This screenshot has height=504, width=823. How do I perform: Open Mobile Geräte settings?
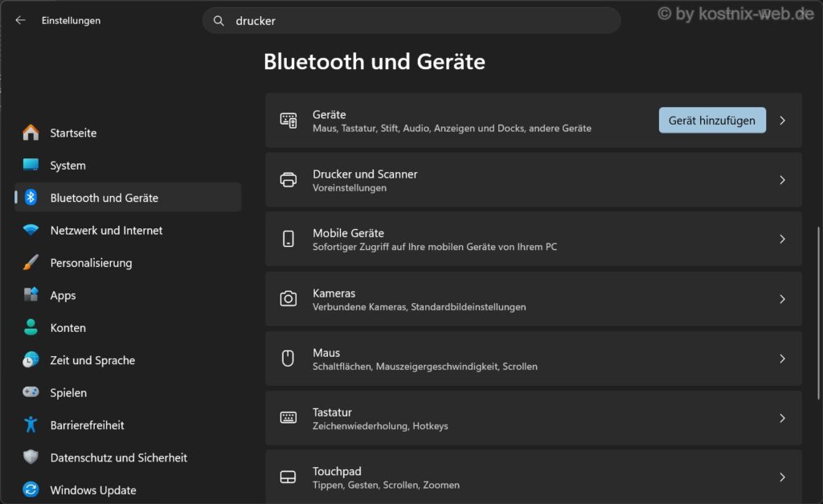point(534,239)
